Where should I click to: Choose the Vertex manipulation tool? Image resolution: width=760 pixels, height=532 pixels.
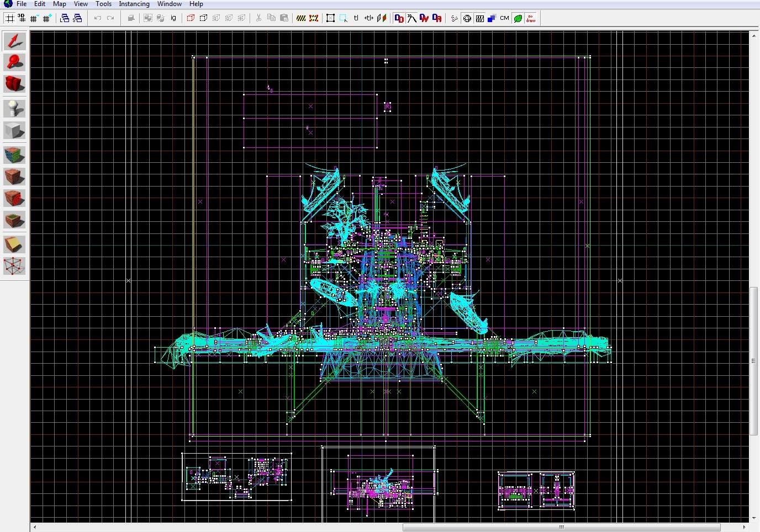click(x=14, y=266)
